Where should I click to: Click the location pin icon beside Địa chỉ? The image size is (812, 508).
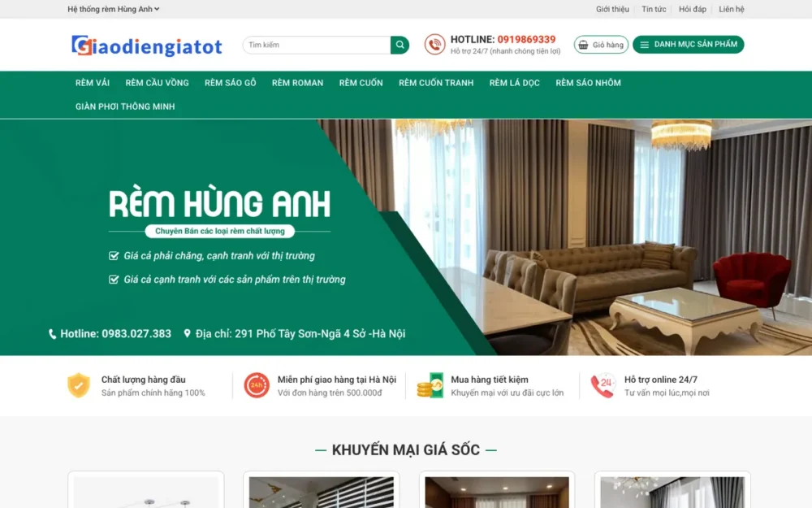pos(187,334)
